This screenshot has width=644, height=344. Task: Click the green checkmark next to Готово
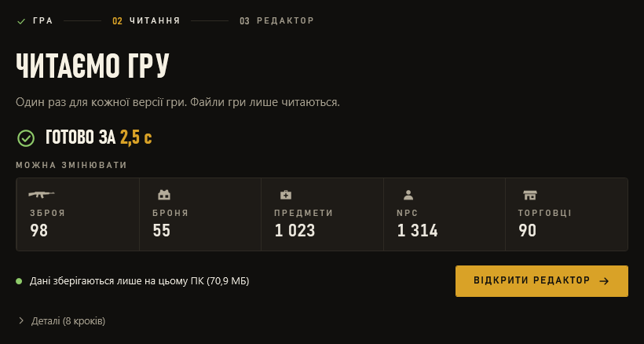[26, 138]
